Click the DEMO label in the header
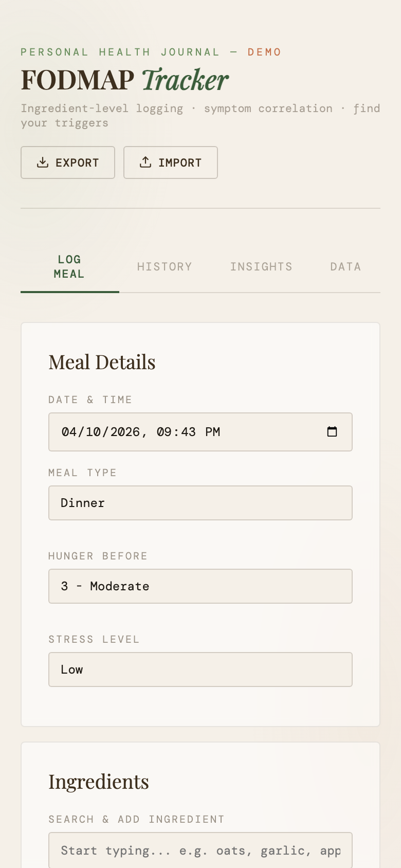The height and width of the screenshot is (868, 401). click(264, 51)
